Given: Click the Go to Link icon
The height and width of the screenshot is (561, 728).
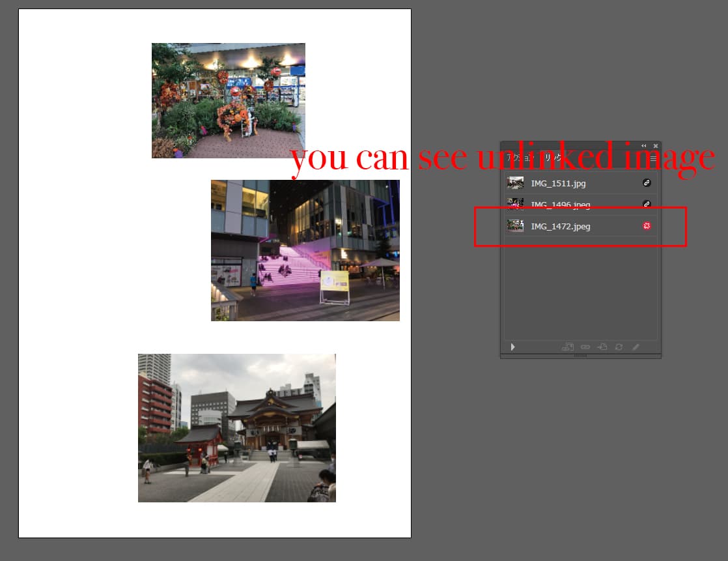Looking at the screenshot, I should pos(602,347).
